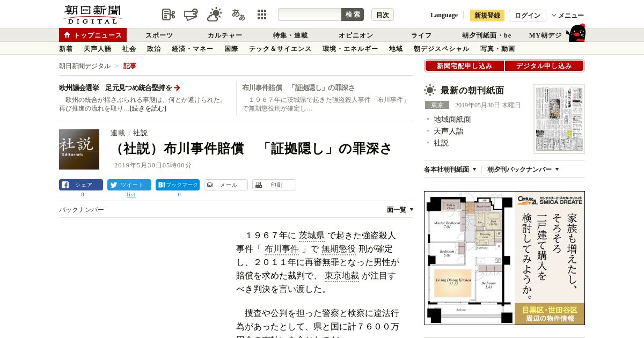Change text size with the あぁ icon
Screen dimensions: 644x338
click(x=238, y=14)
